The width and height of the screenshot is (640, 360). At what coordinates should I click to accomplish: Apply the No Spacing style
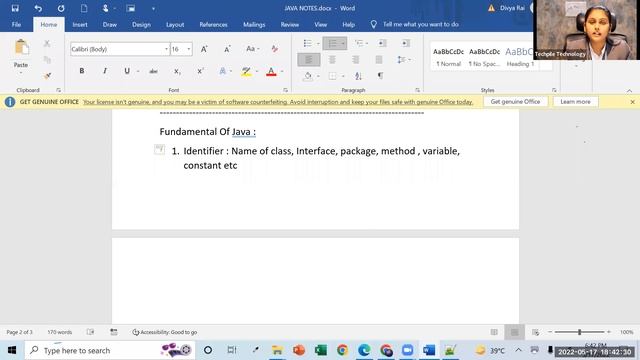click(484, 57)
